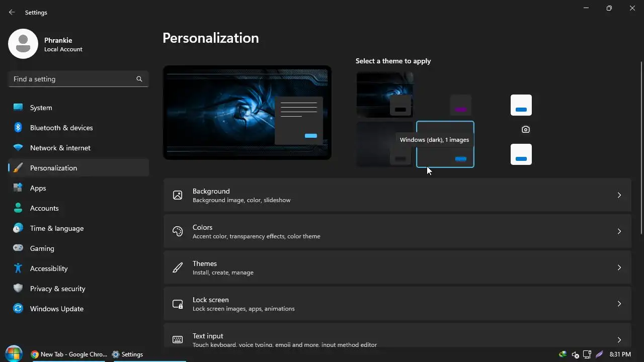This screenshot has height=362, width=644.
Task: Click the Lock screen monitor icon
Action: [178, 304]
